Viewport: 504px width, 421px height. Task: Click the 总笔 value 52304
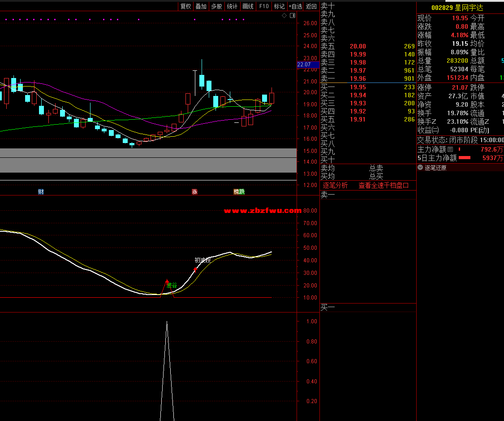[459, 69]
